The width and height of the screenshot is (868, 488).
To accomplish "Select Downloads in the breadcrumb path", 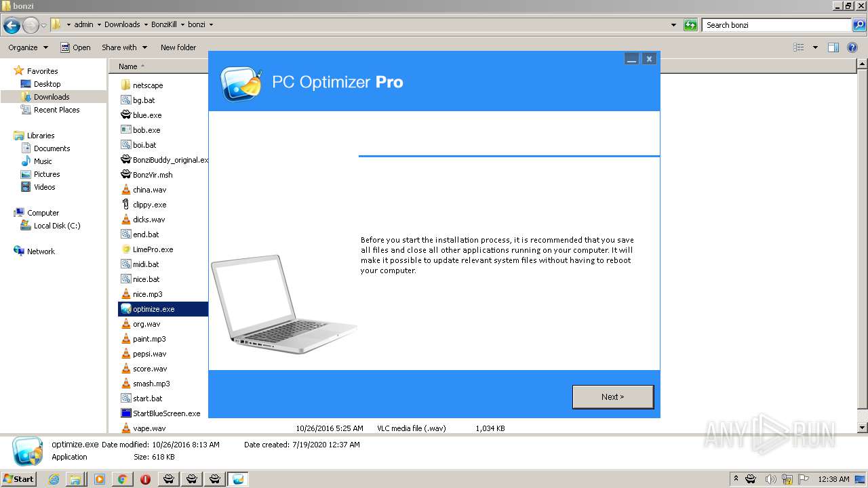I will click(122, 24).
